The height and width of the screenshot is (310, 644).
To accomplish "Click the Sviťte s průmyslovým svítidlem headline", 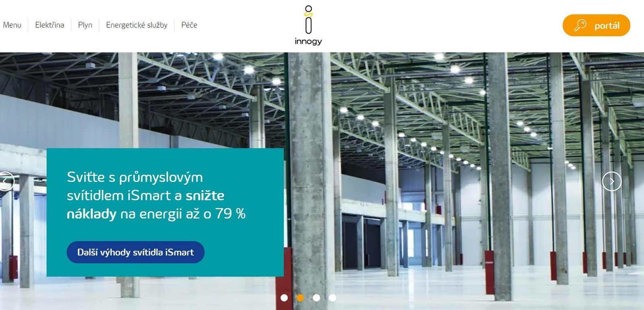I will [156, 196].
